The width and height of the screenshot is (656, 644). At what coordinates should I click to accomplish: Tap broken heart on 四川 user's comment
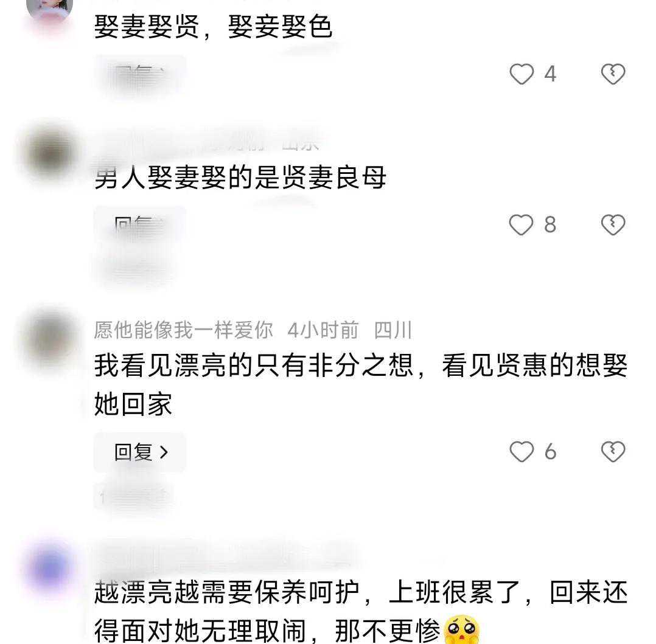point(613,452)
